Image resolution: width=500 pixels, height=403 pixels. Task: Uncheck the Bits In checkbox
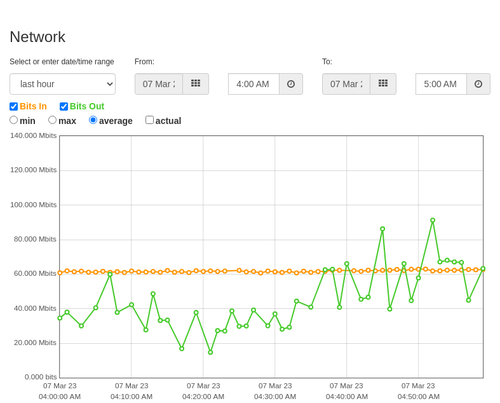pyautogui.click(x=14, y=106)
